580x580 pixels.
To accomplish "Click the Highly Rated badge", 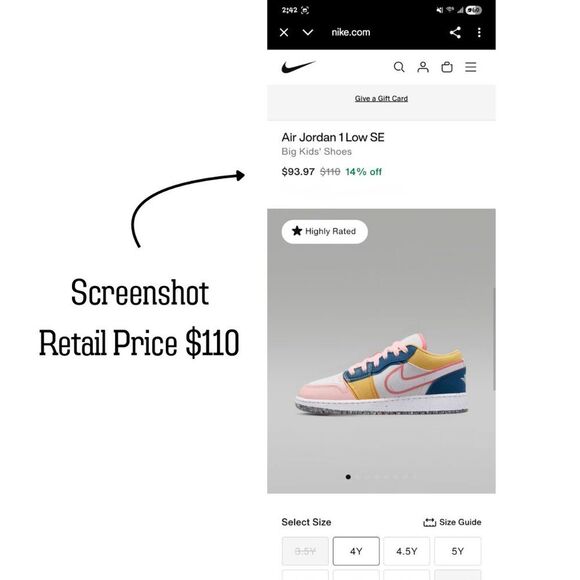I will click(x=324, y=232).
